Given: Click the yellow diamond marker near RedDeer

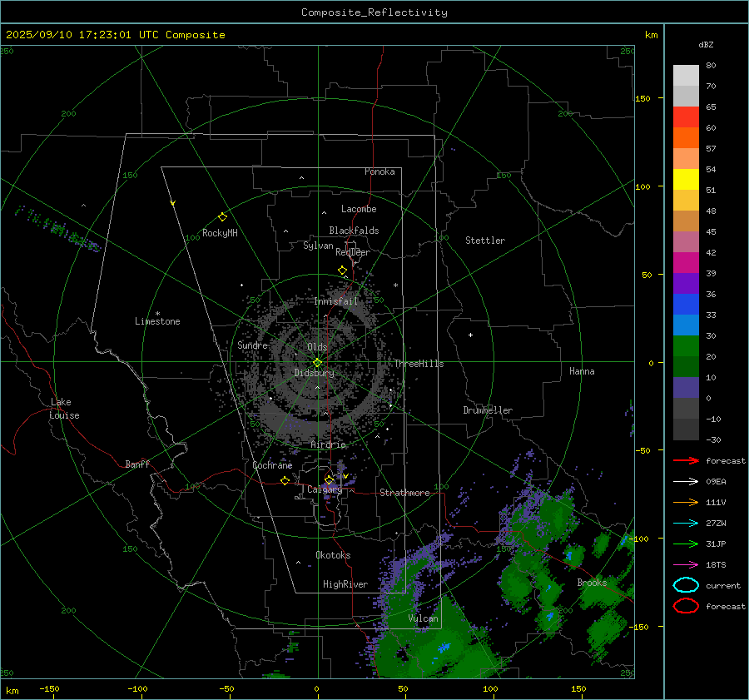Looking at the screenshot, I should (342, 271).
